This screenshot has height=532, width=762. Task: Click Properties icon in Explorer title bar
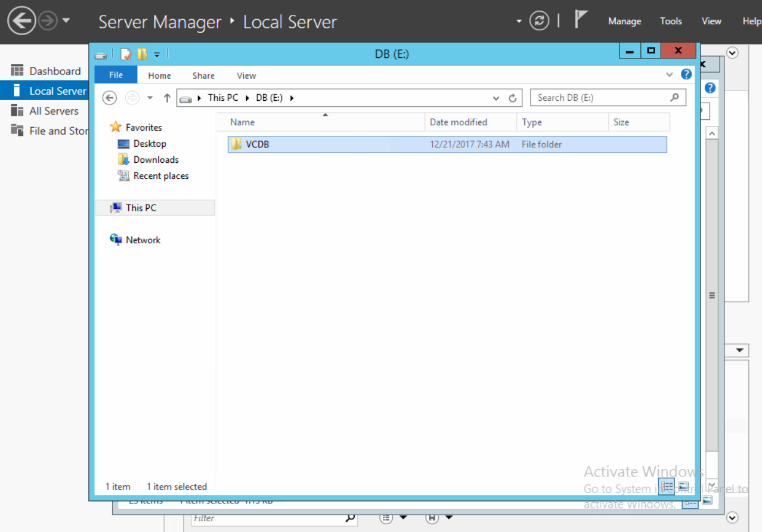[x=126, y=54]
